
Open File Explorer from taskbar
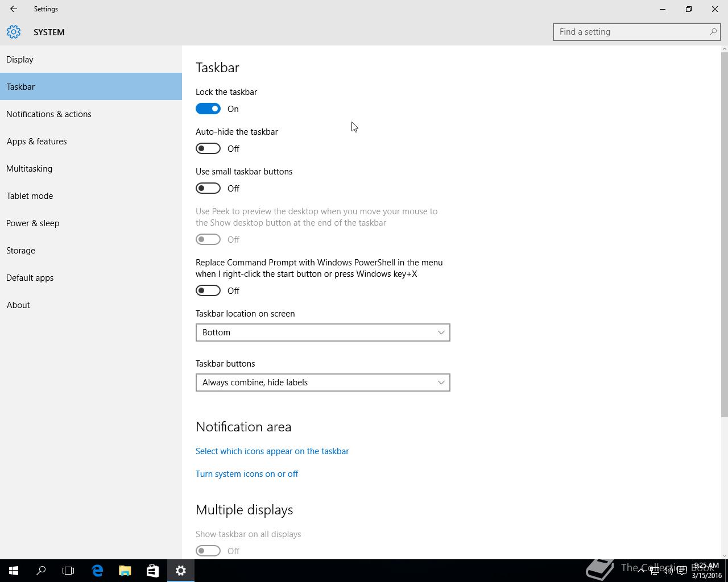pyautogui.click(x=125, y=571)
